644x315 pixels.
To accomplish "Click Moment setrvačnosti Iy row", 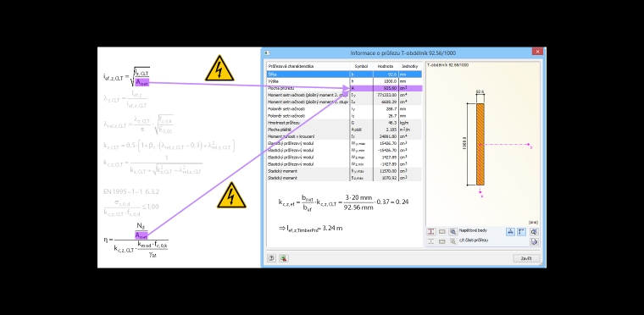I will (x=344, y=95).
